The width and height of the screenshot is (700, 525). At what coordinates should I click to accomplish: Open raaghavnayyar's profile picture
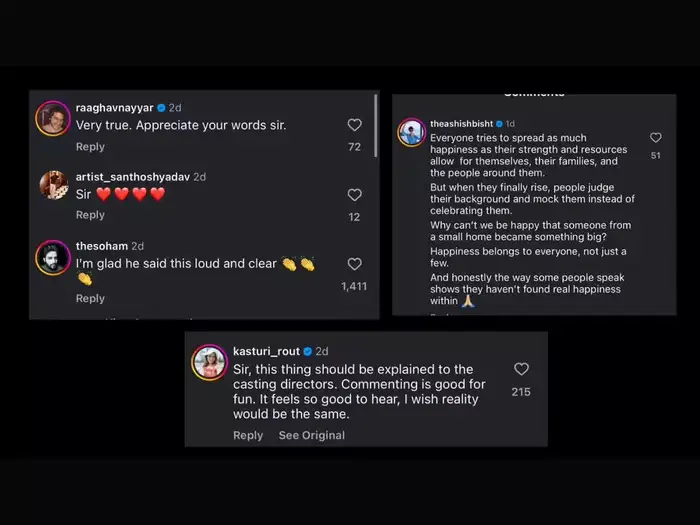pos(53,117)
